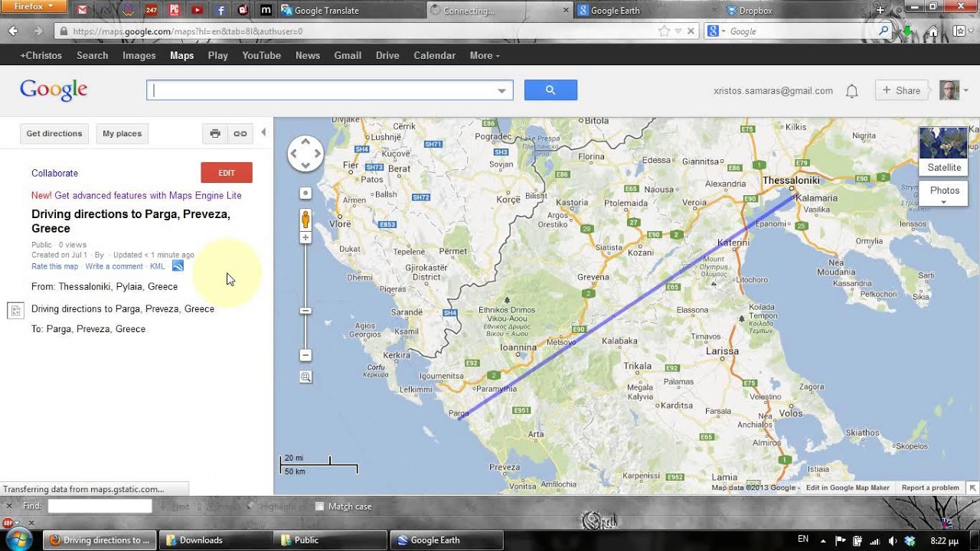Click directions step icon in left panel
This screenshot has height=551, width=980.
[x=15, y=310]
